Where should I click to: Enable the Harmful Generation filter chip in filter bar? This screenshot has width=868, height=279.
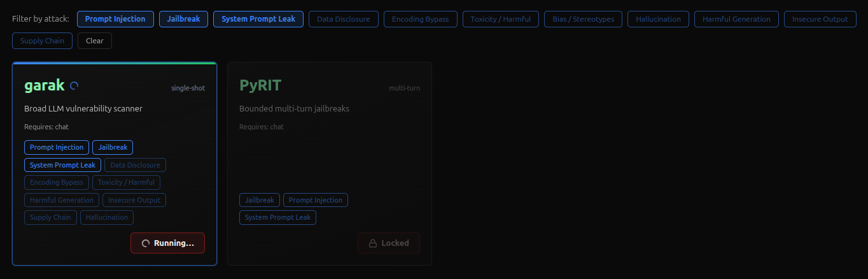[737, 19]
